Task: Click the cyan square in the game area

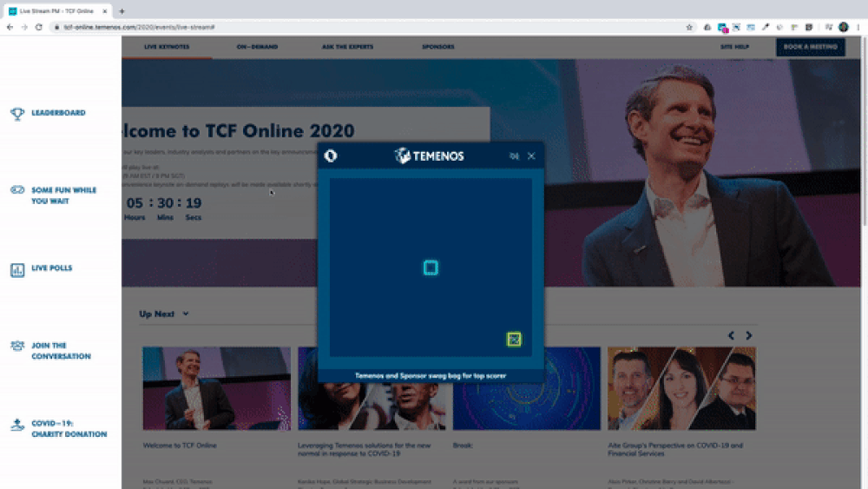Action: coord(430,268)
